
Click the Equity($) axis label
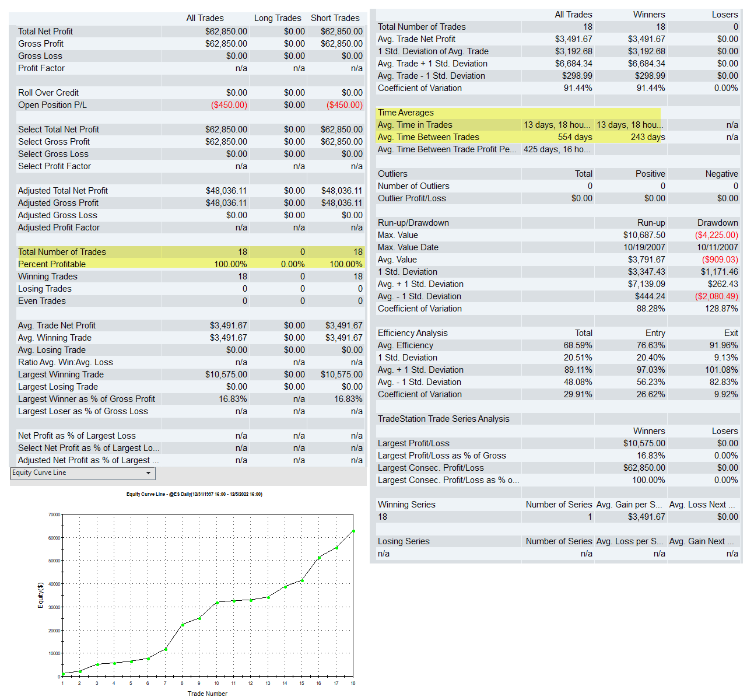[40, 595]
